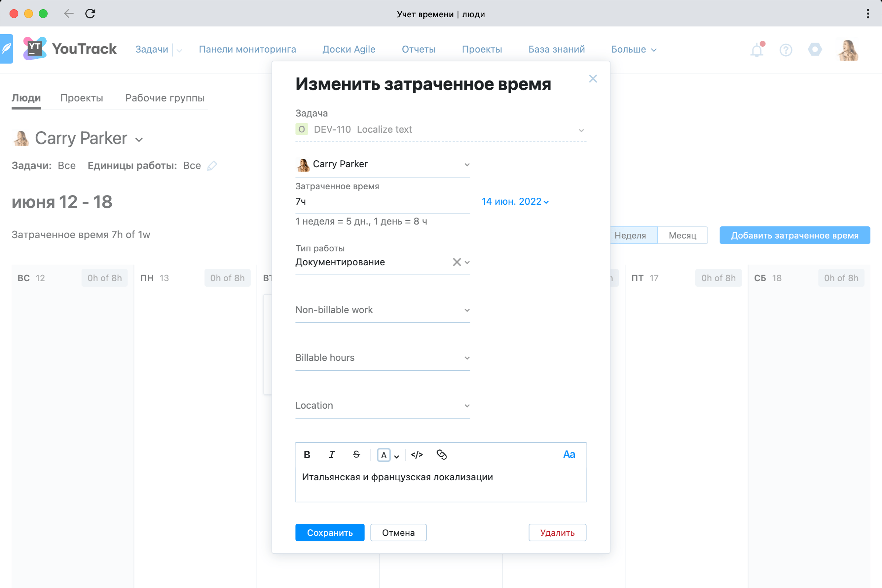
Task: Edit work units with the pencil icon
Action: coord(212,165)
